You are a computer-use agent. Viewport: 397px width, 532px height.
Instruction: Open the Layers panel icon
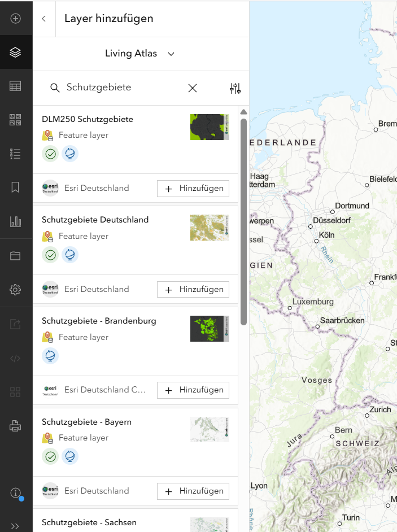click(16, 53)
